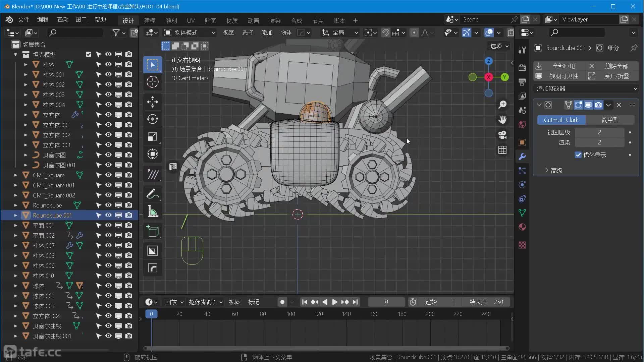The image size is (644, 362).
Task: Select the 简单型 subdivision option
Action: pos(610,120)
